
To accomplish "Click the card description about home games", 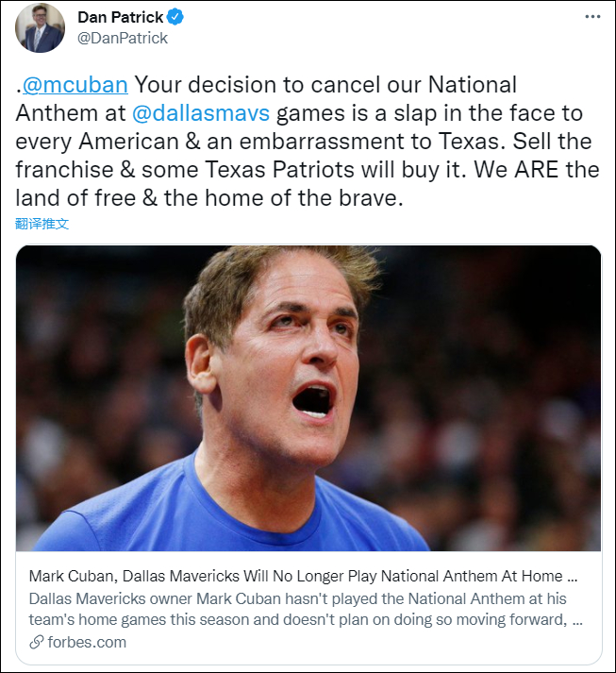I will (306, 608).
